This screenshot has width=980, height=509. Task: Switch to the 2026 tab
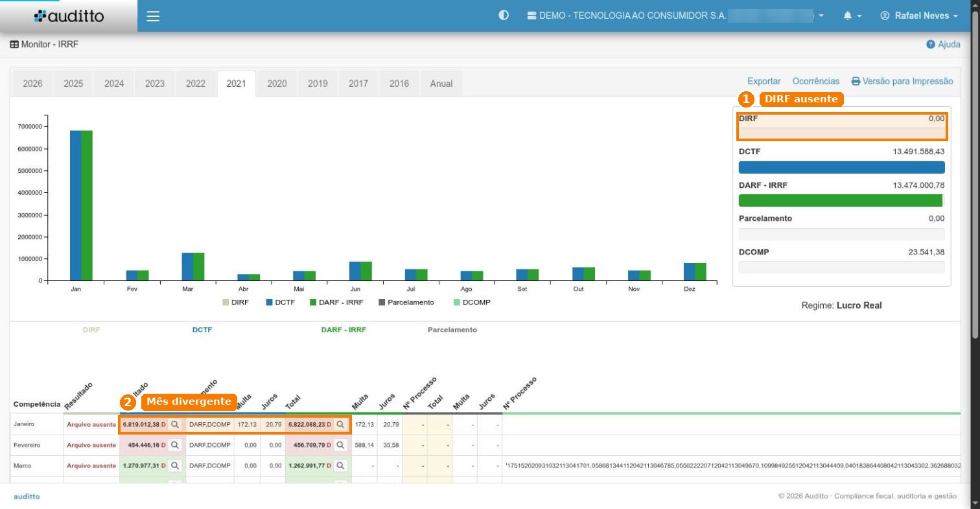tap(33, 84)
